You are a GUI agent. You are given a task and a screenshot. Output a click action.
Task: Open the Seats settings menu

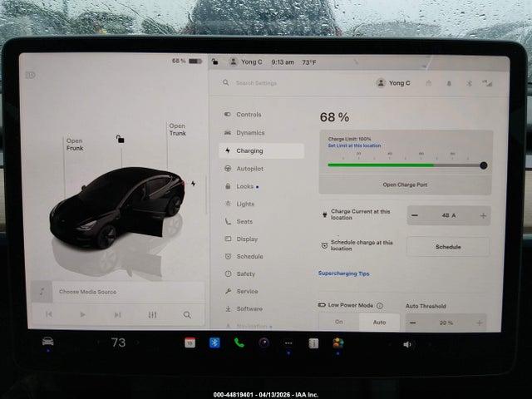coord(239,222)
